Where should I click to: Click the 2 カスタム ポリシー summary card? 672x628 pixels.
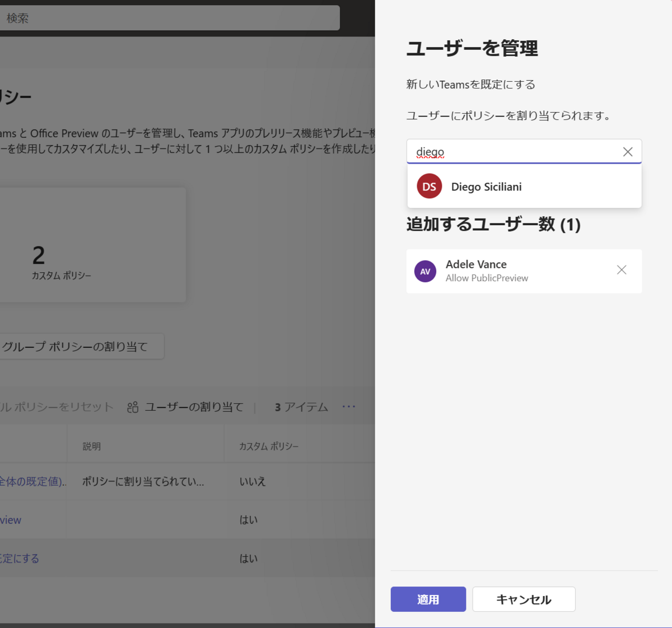click(x=93, y=245)
